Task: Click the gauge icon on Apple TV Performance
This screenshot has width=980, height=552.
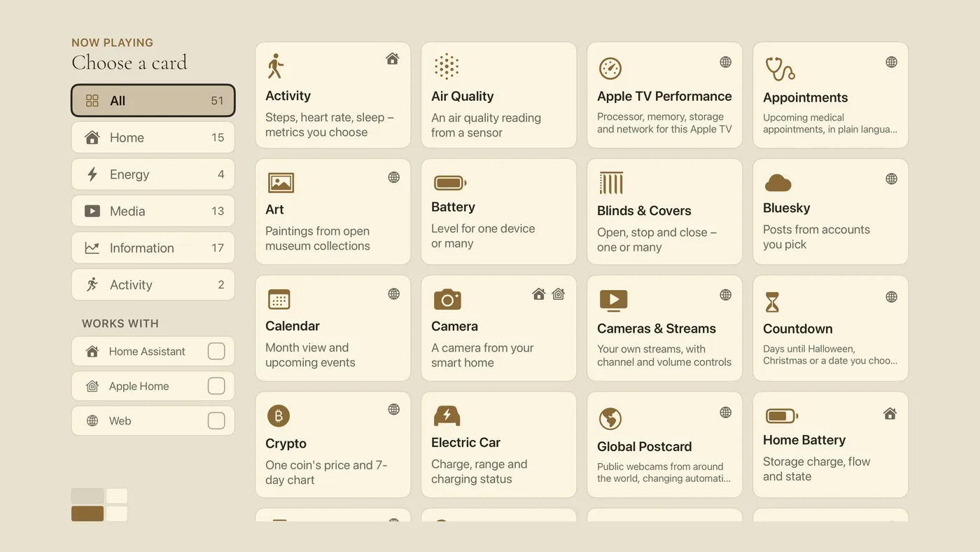Action: [x=610, y=68]
